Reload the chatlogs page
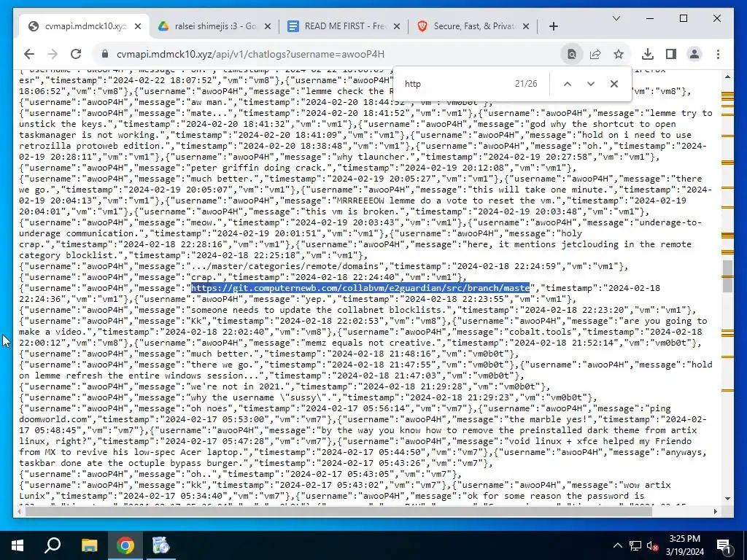The width and height of the screenshot is (747, 560). click(76, 54)
